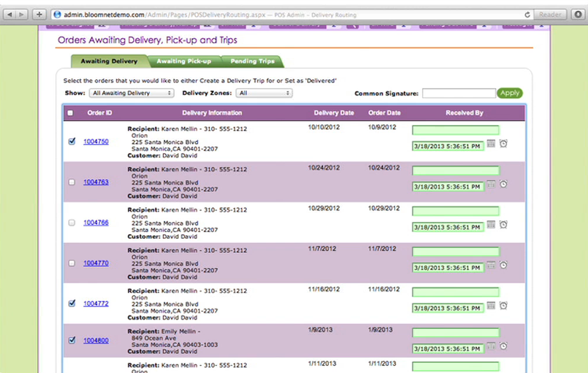Click Received By name field for order 1004763
The height and width of the screenshot is (373, 588).
point(456,171)
